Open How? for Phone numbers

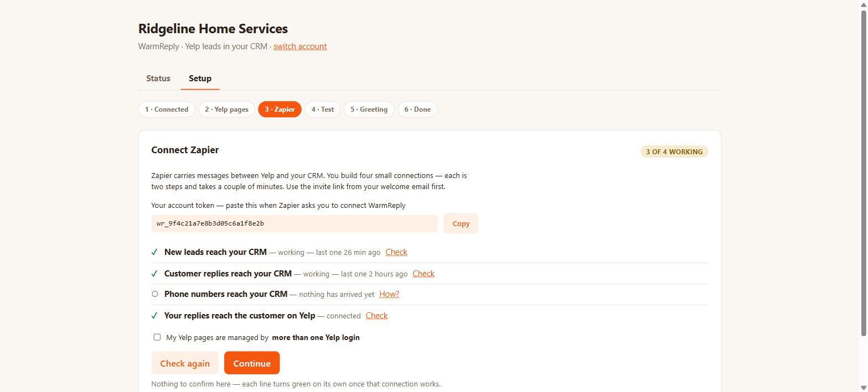(389, 294)
